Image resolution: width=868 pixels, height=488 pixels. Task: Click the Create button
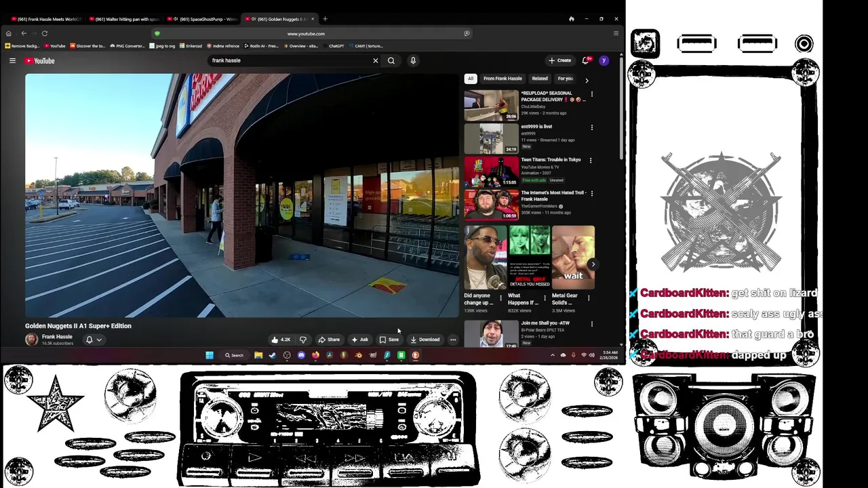pyautogui.click(x=560, y=60)
